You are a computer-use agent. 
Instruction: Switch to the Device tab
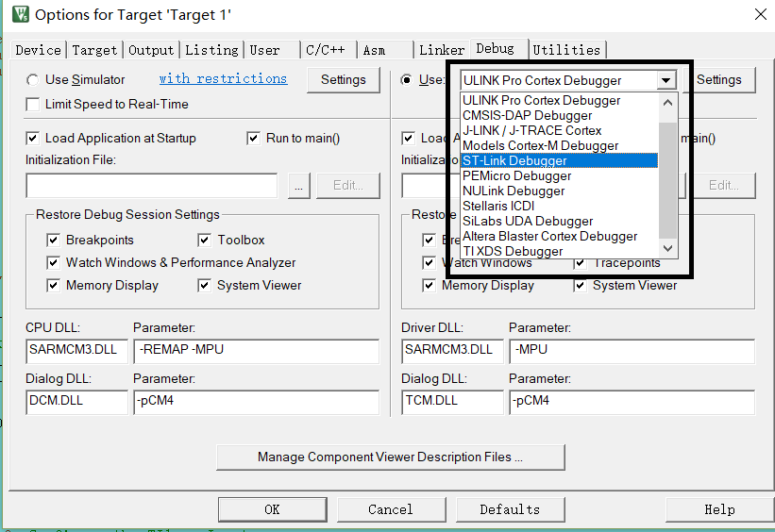pos(38,50)
